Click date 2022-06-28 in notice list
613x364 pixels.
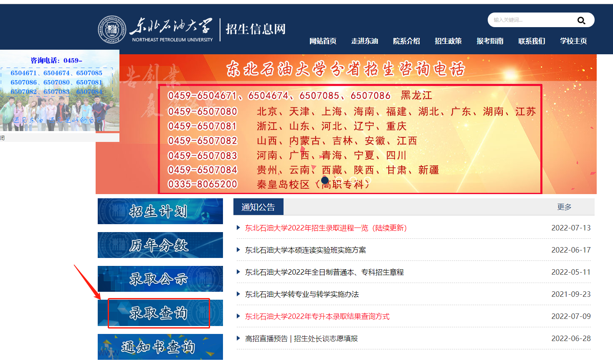pos(571,339)
